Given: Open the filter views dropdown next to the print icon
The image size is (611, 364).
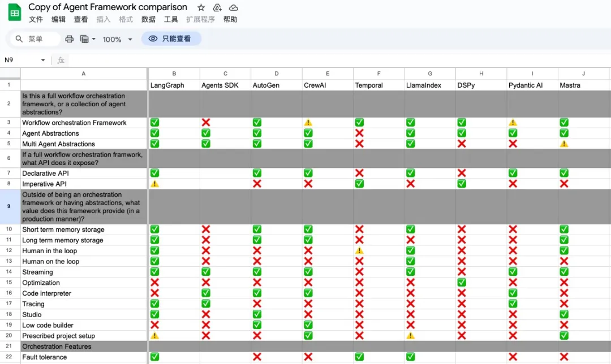Looking at the screenshot, I should click(87, 39).
